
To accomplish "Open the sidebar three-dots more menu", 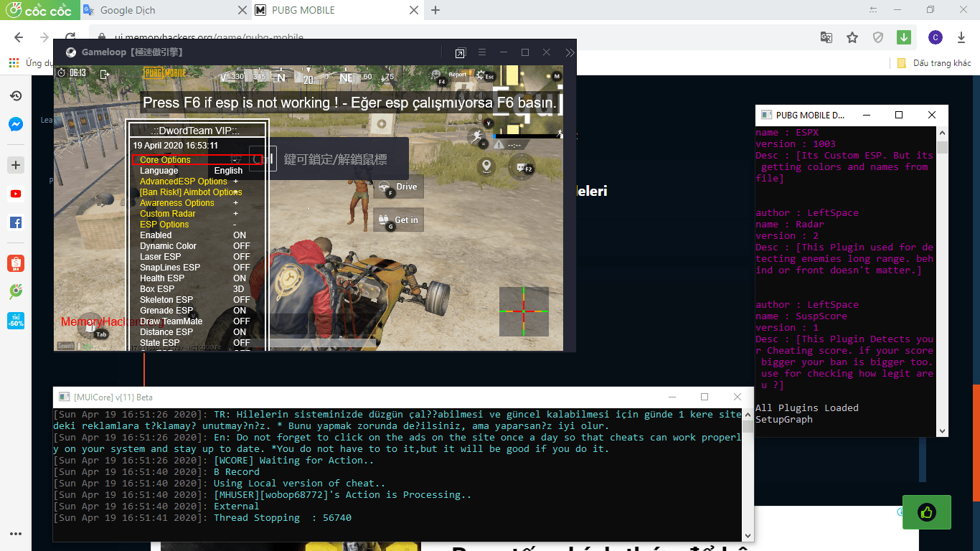I will click(x=16, y=534).
